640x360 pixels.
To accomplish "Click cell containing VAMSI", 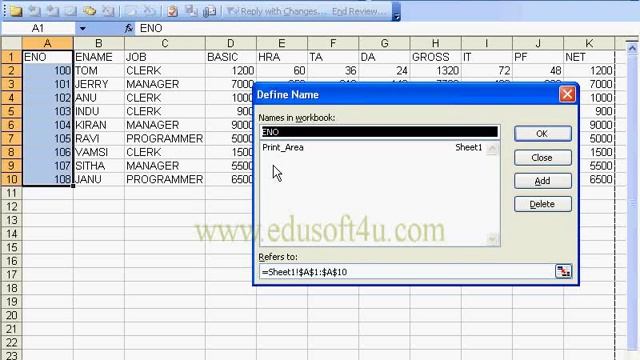I will [x=99, y=152].
